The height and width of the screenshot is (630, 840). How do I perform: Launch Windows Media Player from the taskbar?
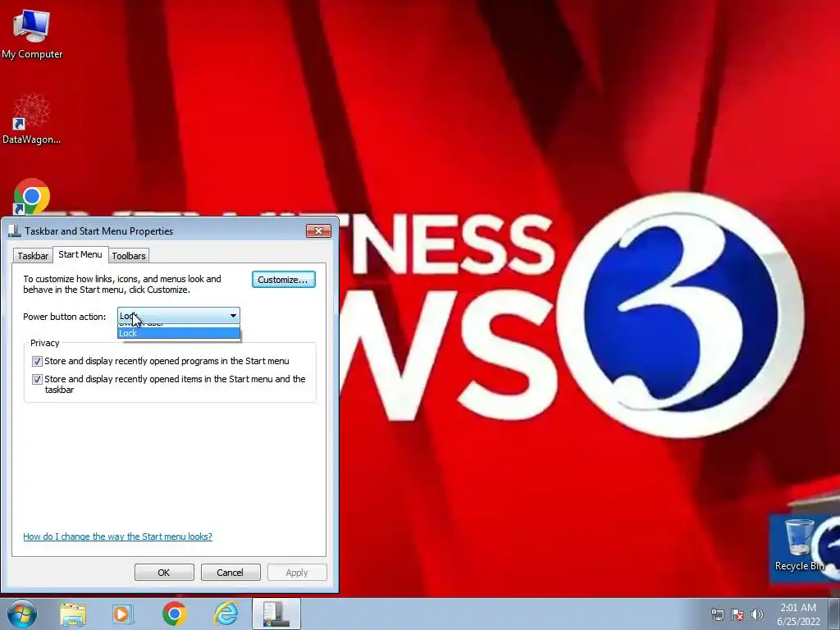click(x=123, y=614)
